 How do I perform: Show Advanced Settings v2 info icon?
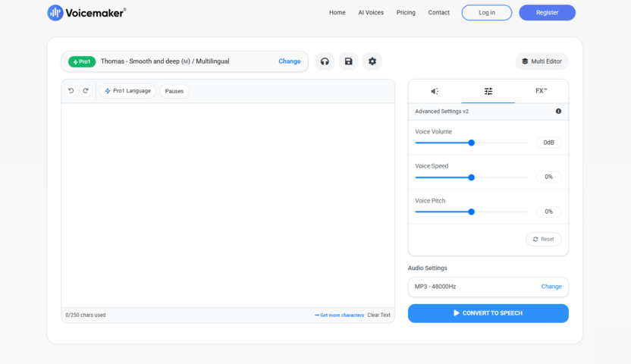[x=558, y=111]
